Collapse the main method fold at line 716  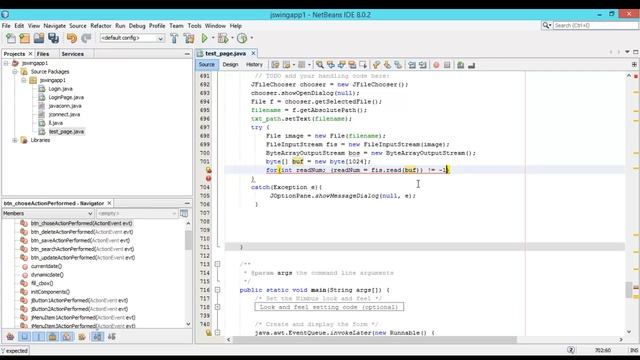(218, 290)
